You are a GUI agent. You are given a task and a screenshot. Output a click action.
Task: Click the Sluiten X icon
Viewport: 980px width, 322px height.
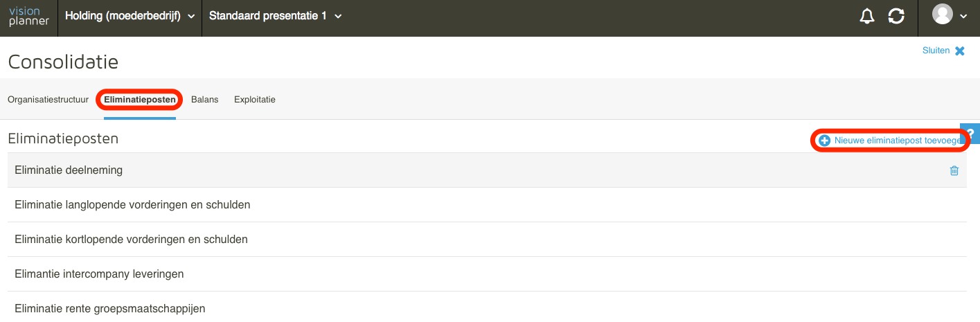[x=959, y=51]
